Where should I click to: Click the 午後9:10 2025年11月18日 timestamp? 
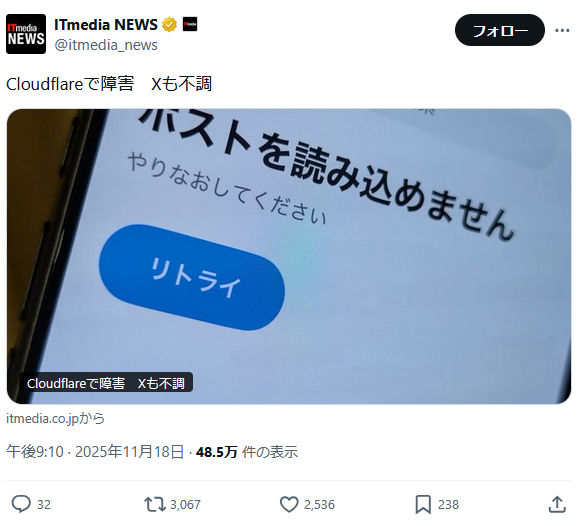pyautogui.click(x=95, y=452)
